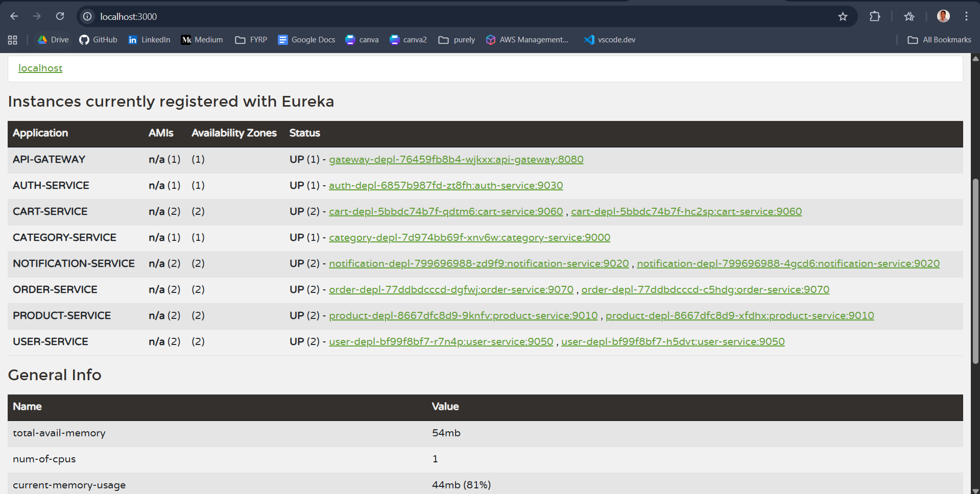Image resolution: width=980 pixels, height=494 pixels.
Task: Open Chrome's three-dot menu
Action: pyautogui.click(x=966, y=16)
